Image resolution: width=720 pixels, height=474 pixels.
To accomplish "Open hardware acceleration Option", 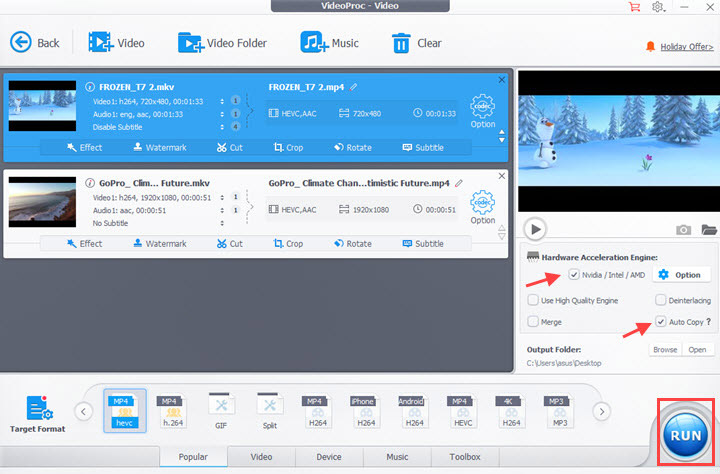I will (x=680, y=275).
